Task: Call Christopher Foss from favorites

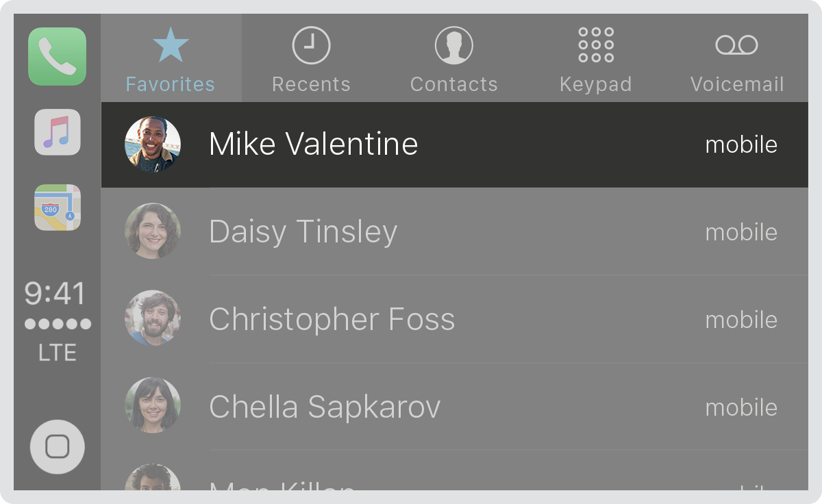Action: 455,320
